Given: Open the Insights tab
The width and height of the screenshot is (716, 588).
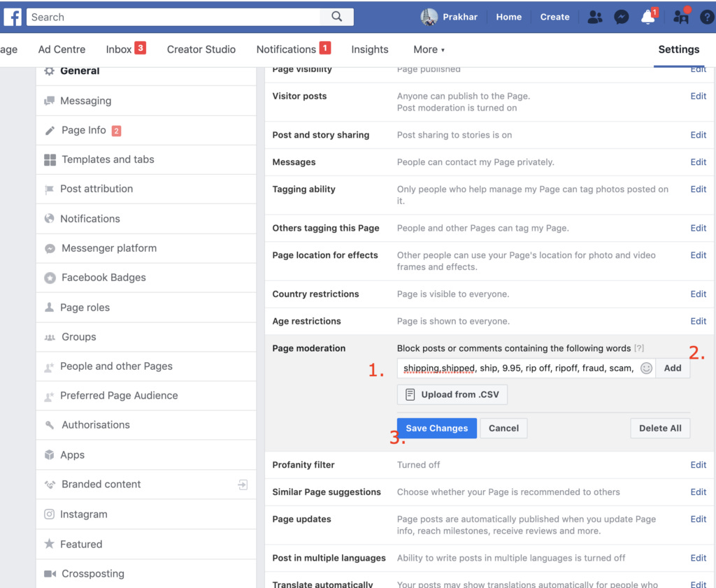Looking at the screenshot, I should point(370,50).
